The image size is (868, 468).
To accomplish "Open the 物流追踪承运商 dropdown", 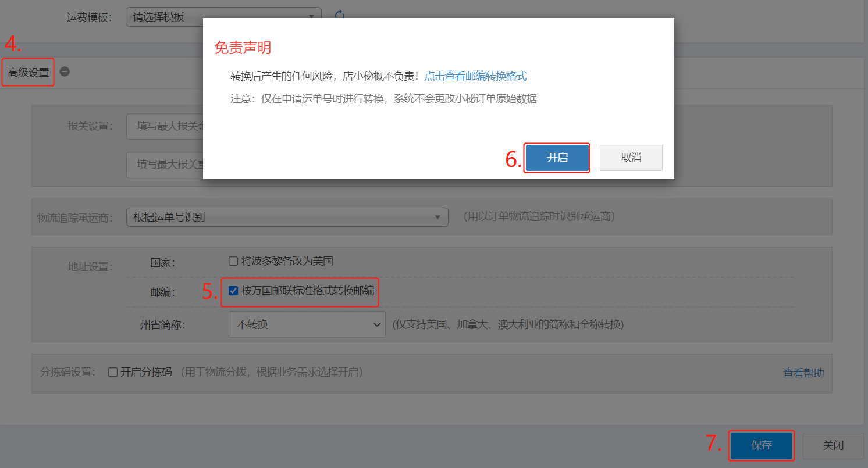I will [286, 217].
